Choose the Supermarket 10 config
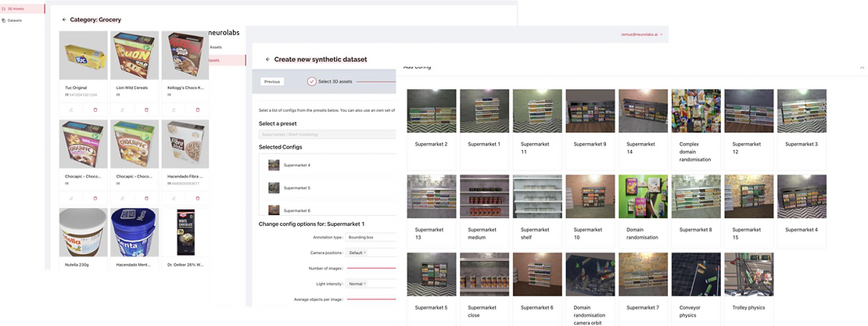The image size is (868, 326). coord(590,211)
